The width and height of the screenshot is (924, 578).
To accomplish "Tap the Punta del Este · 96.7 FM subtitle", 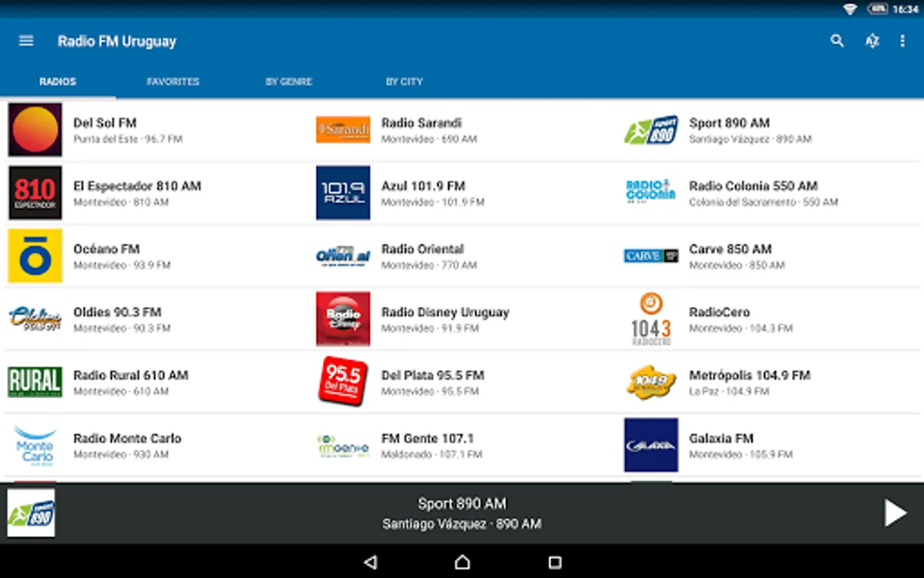I will coord(128,139).
